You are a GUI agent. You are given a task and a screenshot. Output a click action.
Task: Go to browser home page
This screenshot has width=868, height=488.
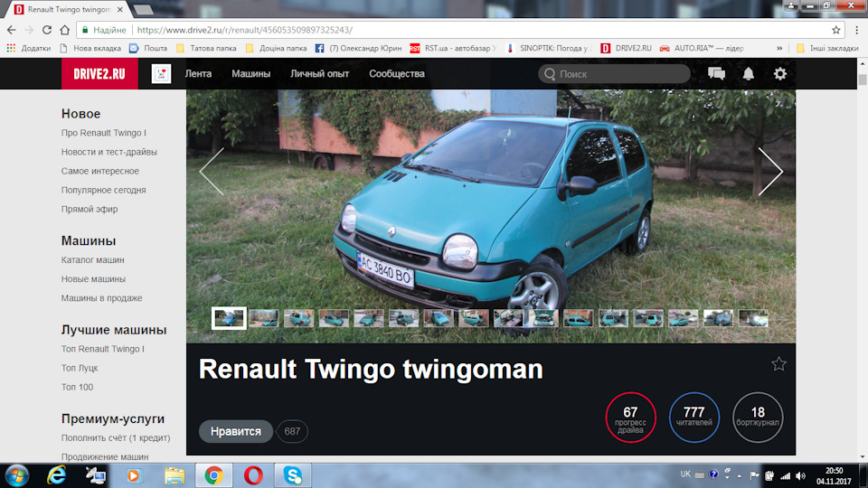pyautogui.click(x=65, y=30)
